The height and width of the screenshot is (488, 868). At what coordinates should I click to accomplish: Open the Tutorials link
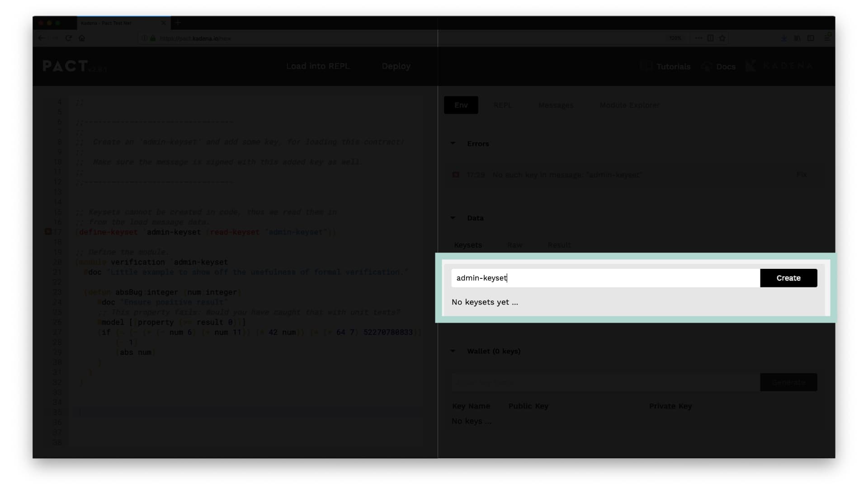(x=673, y=67)
